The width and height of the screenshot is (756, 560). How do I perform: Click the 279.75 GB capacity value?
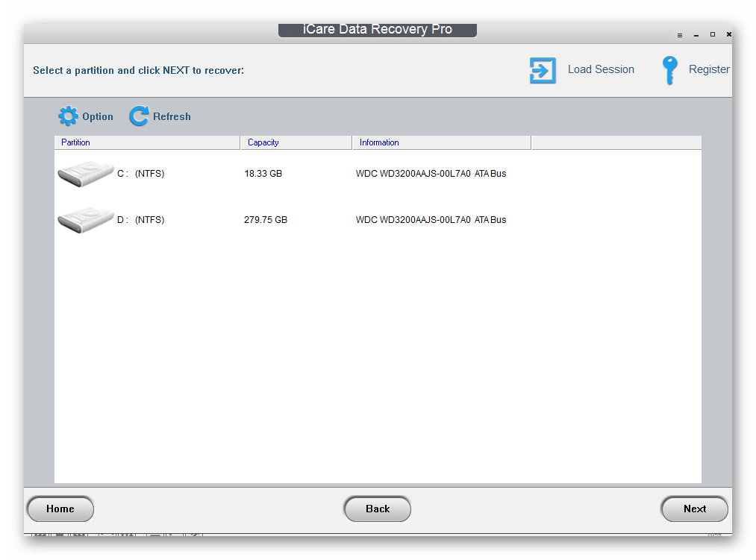[266, 220]
